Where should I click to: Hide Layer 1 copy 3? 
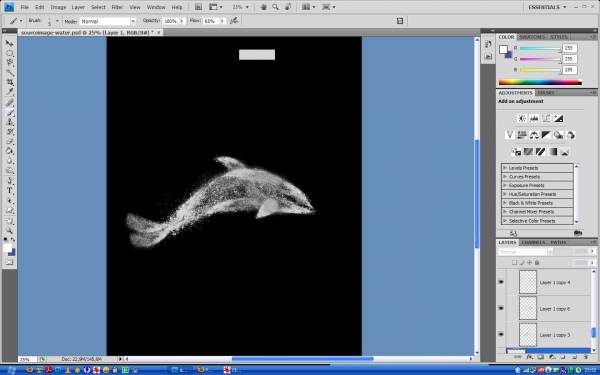pos(501,334)
